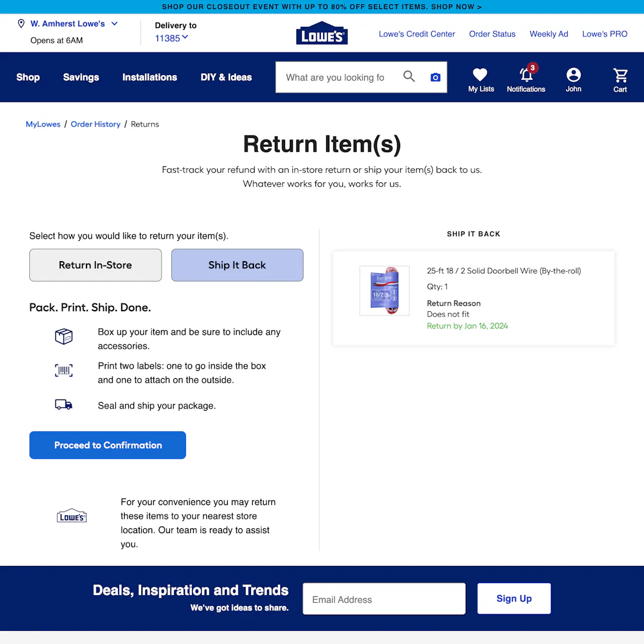
Task: Click the notifications badge showing 3
Action: pos(532,68)
